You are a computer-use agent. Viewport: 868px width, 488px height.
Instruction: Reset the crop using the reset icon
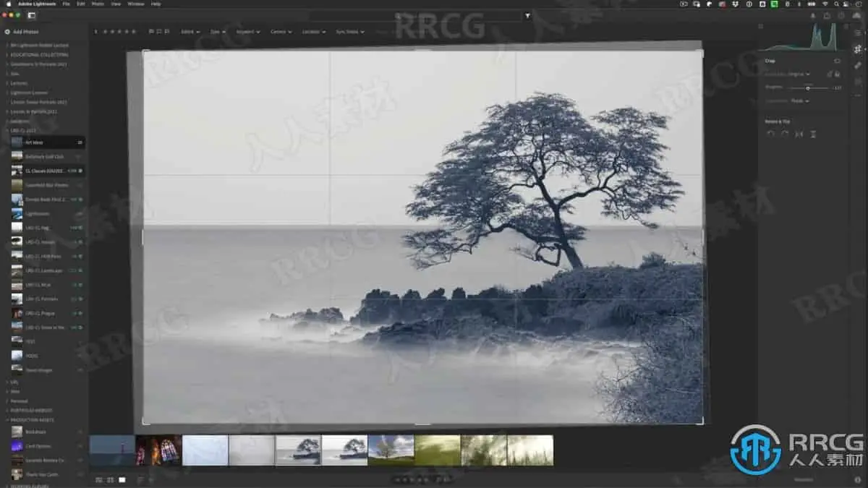click(x=837, y=61)
